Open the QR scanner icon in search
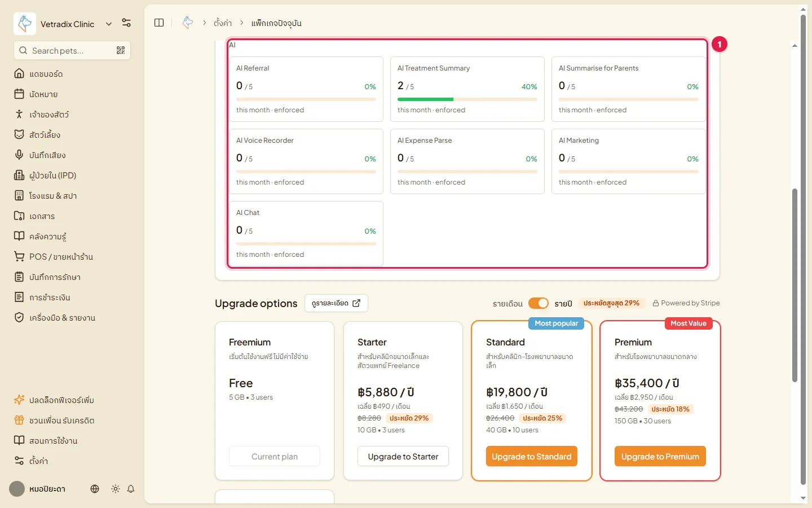Viewport: 812px width, 508px height. (x=121, y=51)
